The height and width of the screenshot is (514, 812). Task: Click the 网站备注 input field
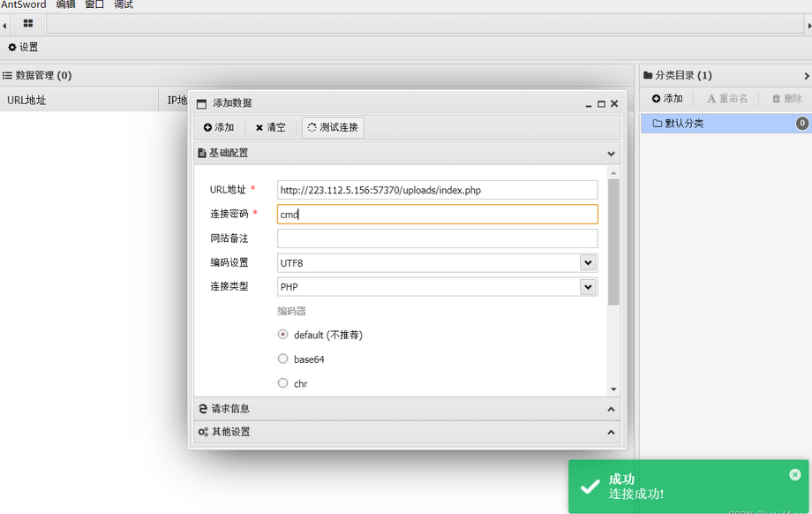pyautogui.click(x=438, y=238)
